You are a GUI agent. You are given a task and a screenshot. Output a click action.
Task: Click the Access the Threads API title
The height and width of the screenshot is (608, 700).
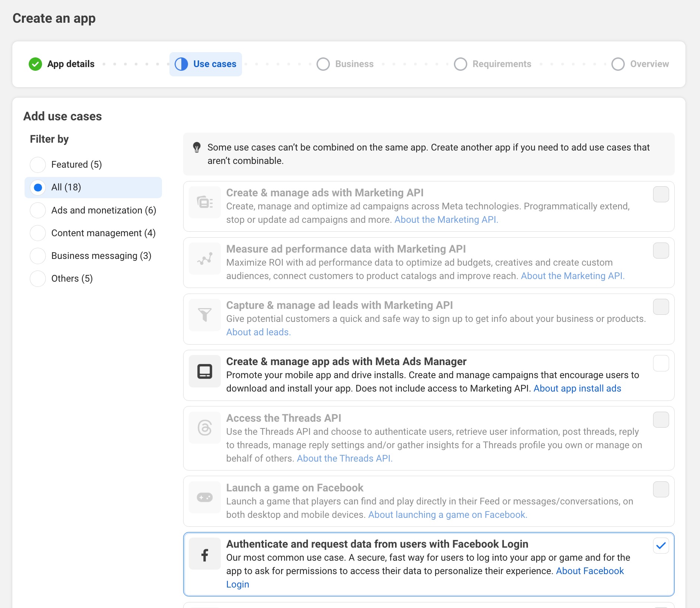coord(284,418)
